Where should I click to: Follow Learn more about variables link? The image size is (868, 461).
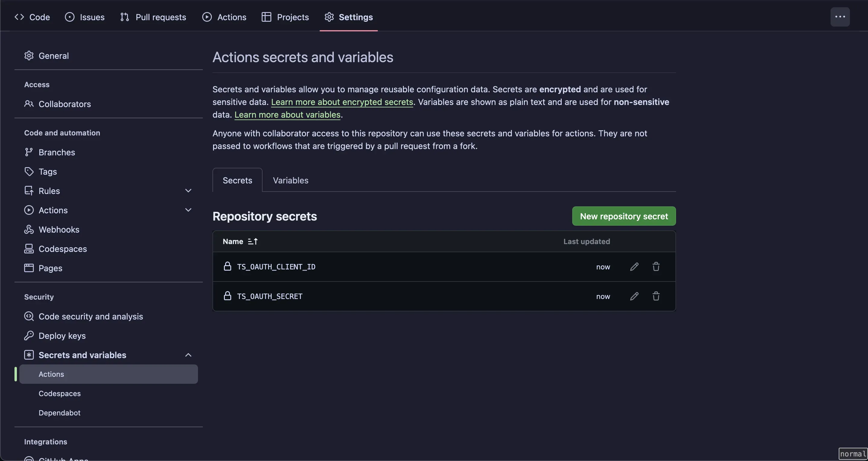click(x=287, y=115)
